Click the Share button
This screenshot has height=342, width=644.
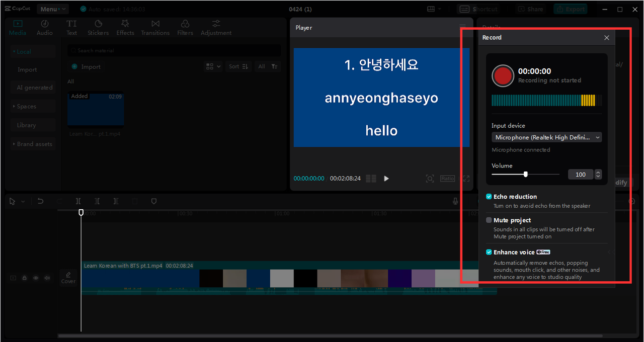(x=530, y=9)
